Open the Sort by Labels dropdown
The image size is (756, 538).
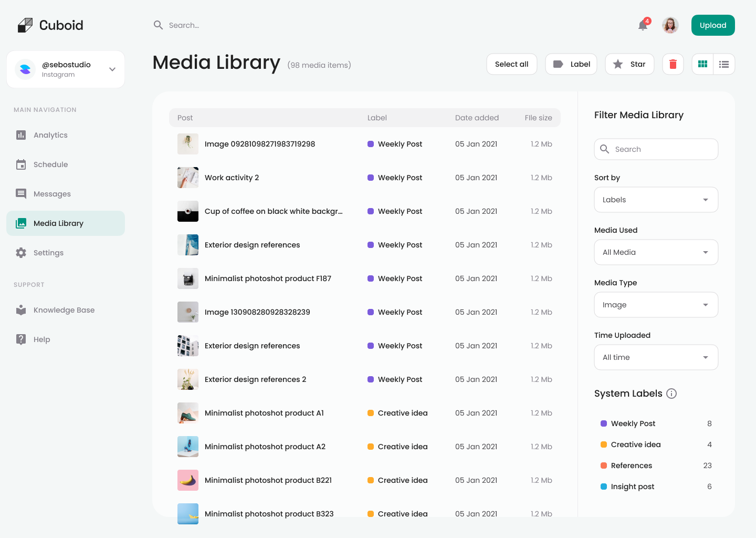pos(656,200)
